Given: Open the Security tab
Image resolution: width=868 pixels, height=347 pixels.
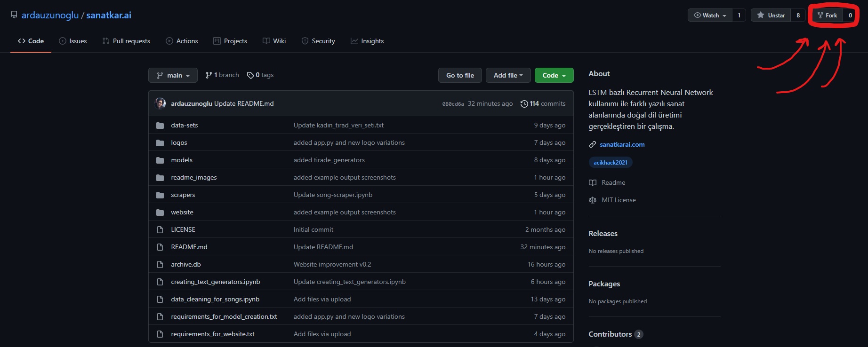Looking at the screenshot, I should 318,41.
